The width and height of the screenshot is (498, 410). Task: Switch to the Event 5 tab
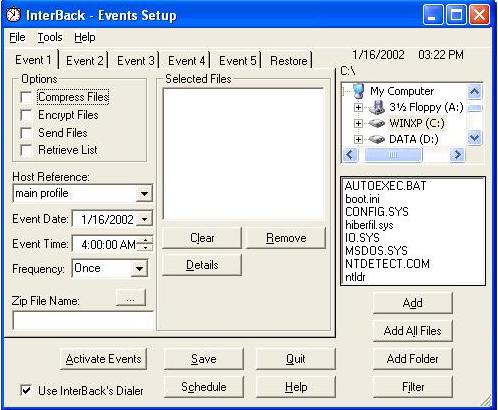(238, 61)
